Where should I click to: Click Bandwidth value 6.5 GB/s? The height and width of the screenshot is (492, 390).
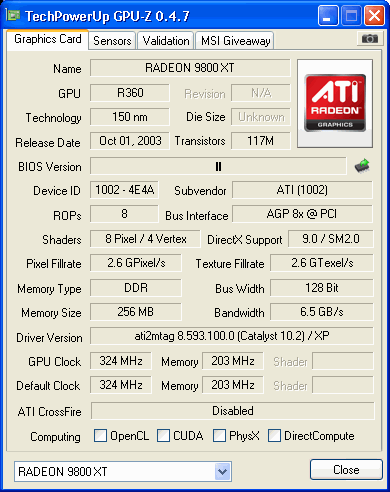pos(322,312)
